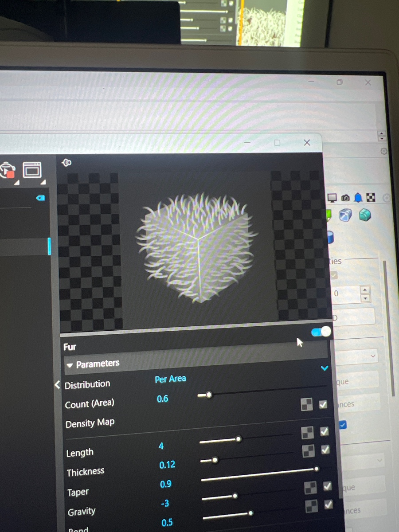Click the blue chevron beside Parameters
The width and height of the screenshot is (399, 532).
tap(325, 368)
